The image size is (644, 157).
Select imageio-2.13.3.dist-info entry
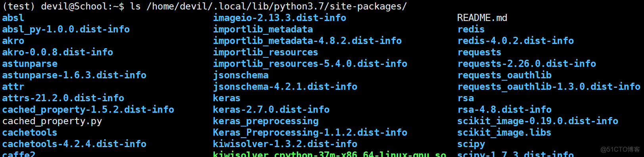(280, 18)
